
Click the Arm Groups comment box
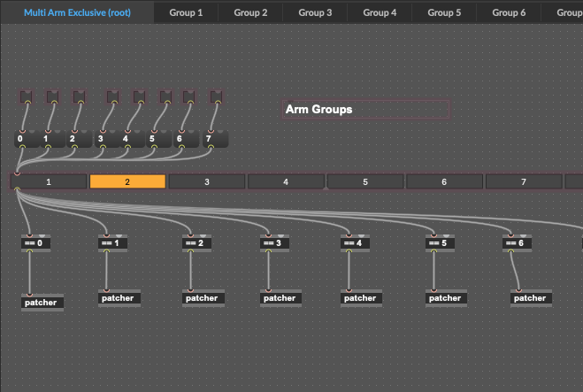point(365,110)
